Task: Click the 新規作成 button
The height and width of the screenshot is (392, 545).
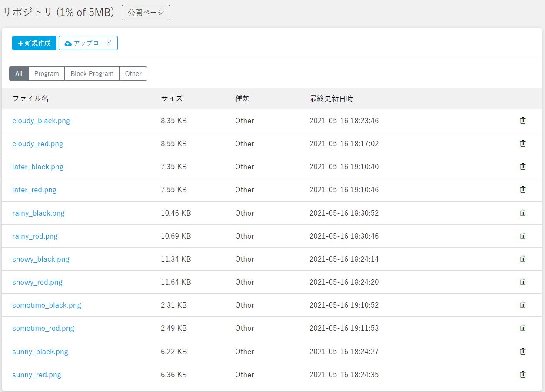Action: (x=34, y=43)
